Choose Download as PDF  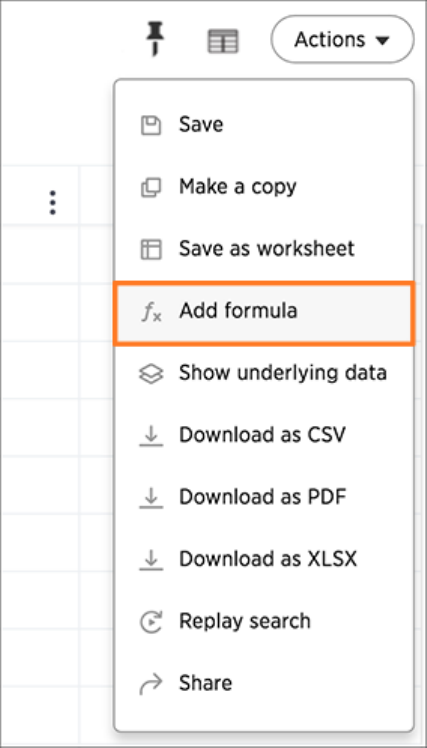(x=264, y=497)
